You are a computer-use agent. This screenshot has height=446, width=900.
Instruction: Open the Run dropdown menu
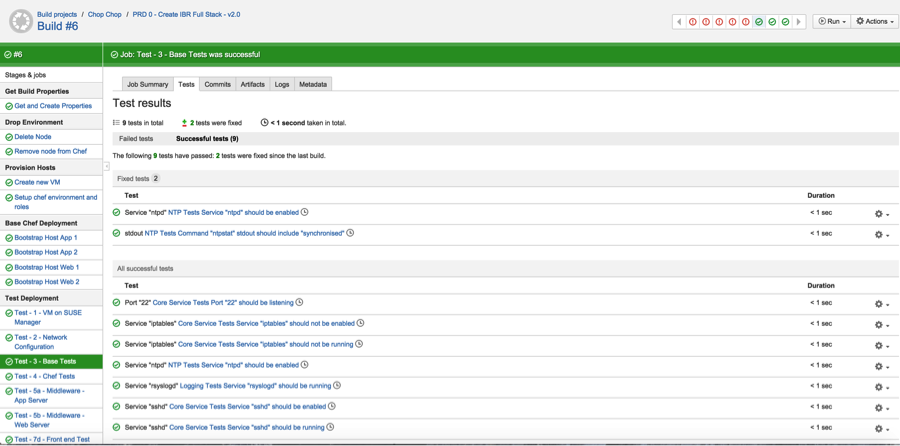pos(832,21)
